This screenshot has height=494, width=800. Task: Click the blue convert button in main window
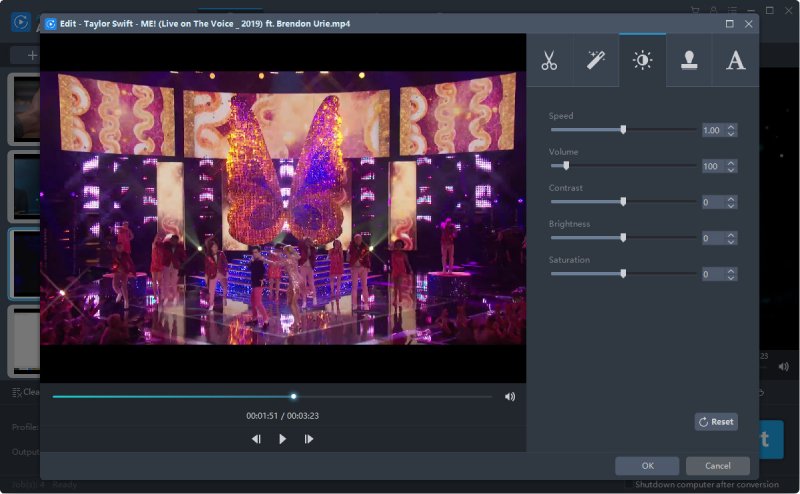(x=771, y=439)
